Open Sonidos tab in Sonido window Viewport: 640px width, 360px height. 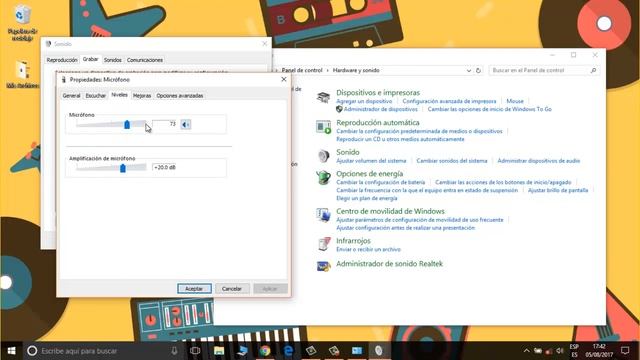pyautogui.click(x=113, y=60)
